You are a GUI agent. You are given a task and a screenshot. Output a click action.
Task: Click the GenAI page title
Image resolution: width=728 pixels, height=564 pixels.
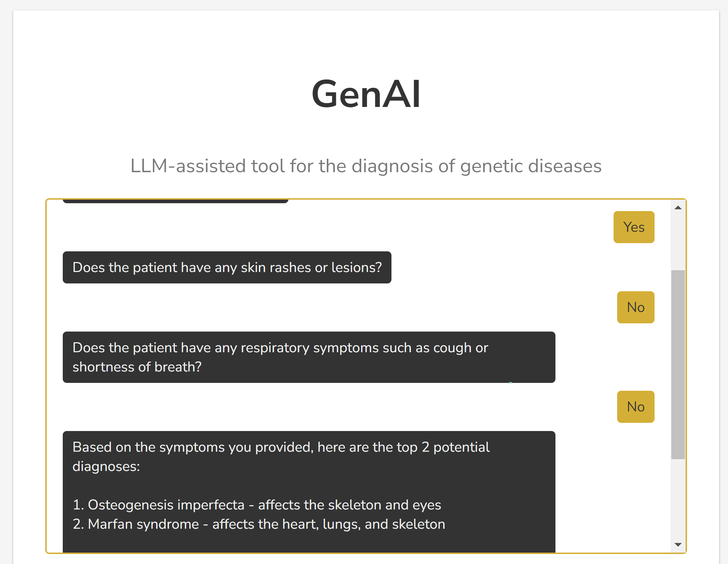click(x=366, y=94)
